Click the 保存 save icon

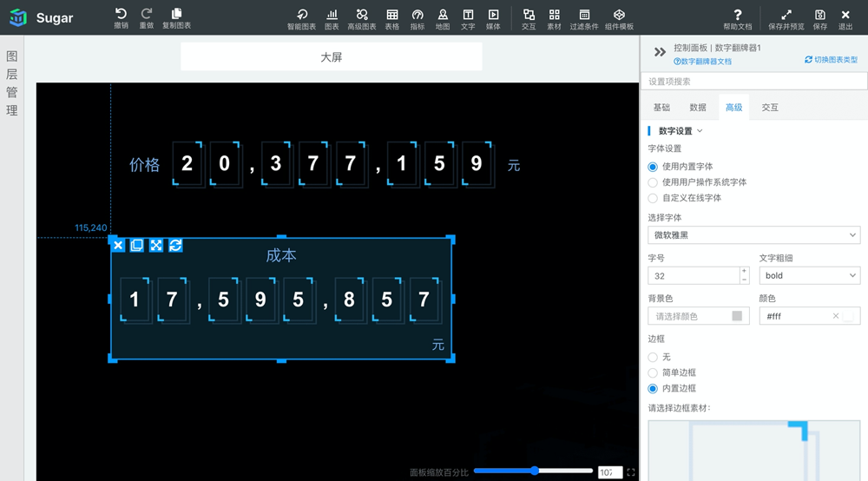[820, 19]
